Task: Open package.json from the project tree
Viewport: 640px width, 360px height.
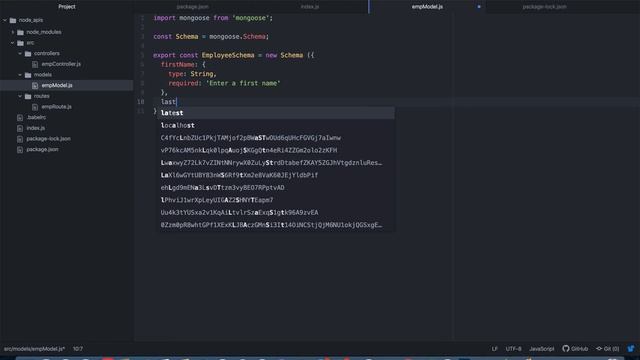Action: click(42, 149)
